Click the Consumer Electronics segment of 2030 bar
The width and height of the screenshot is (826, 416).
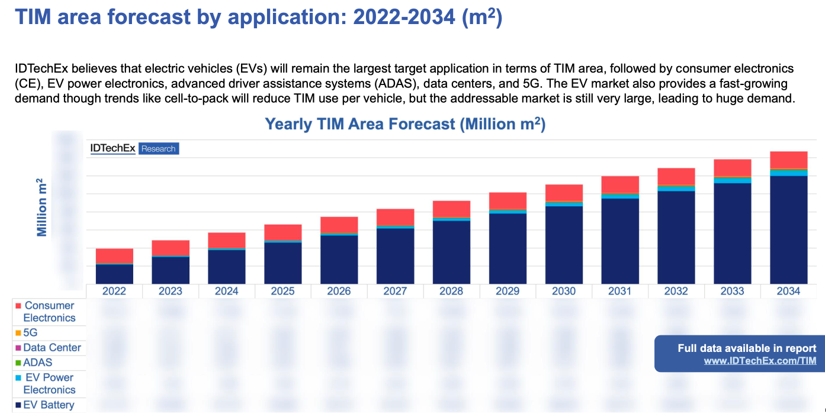click(x=564, y=193)
